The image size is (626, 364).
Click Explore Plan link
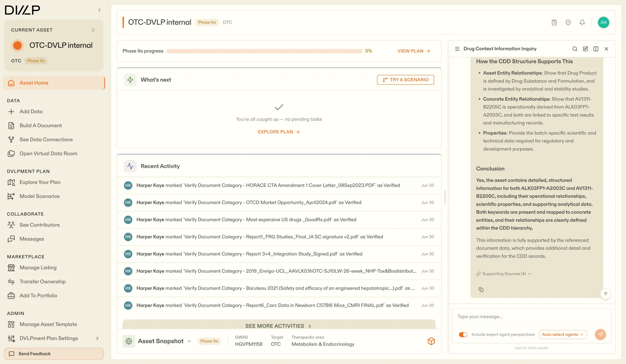[279, 132]
